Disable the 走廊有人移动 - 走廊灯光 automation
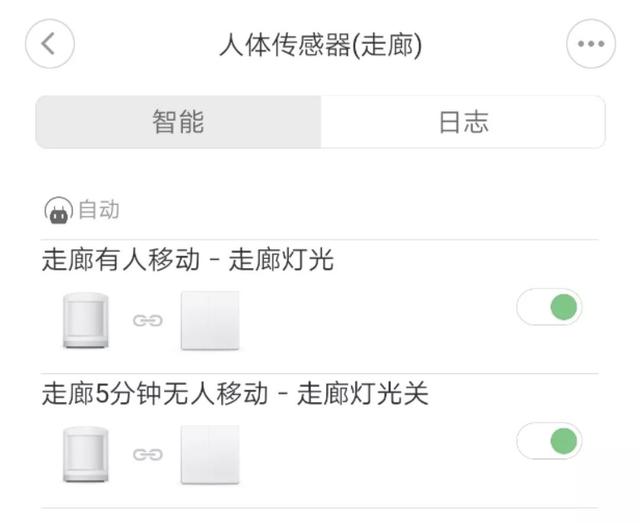Screen dimensions: 640x523 [x=549, y=307]
